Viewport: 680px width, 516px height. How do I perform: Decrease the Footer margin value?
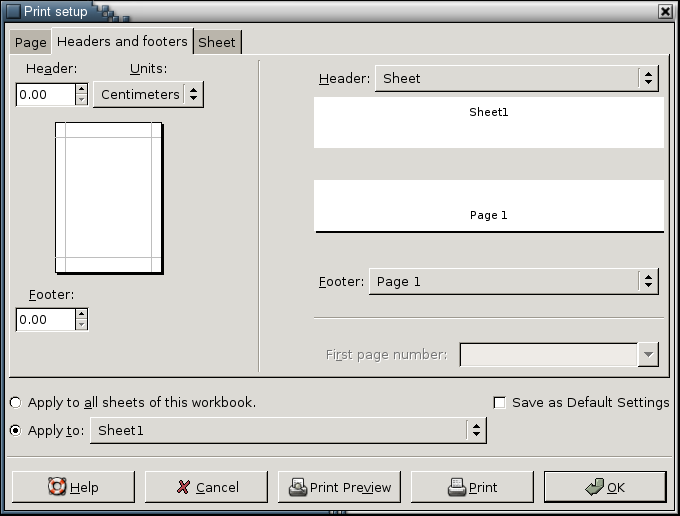pos(82,325)
